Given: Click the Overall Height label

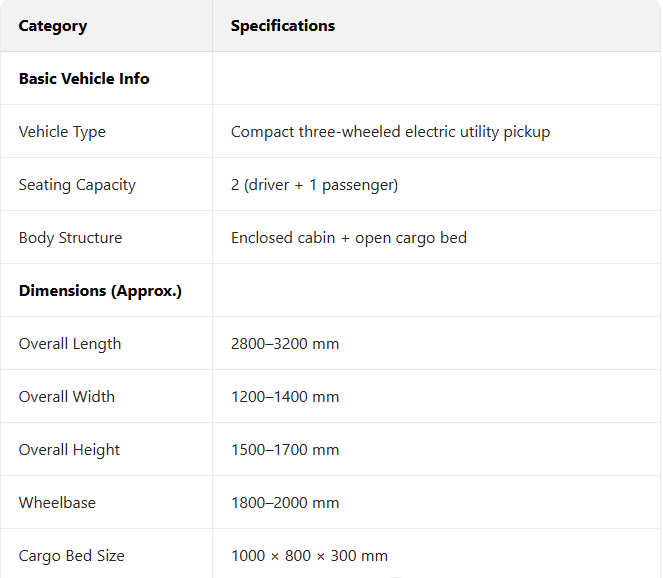Looking at the screenshot, I should tap(69, 450).
